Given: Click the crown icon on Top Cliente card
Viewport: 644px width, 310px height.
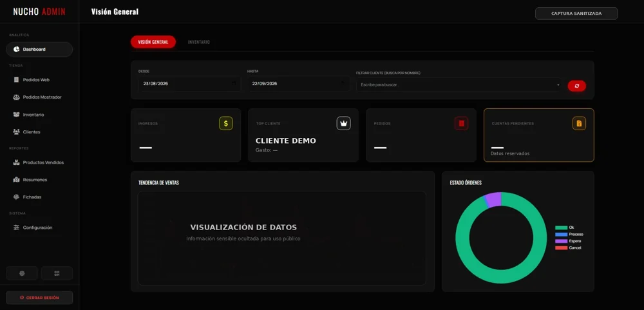Looking at the screenshot, I should click(344, 123).
